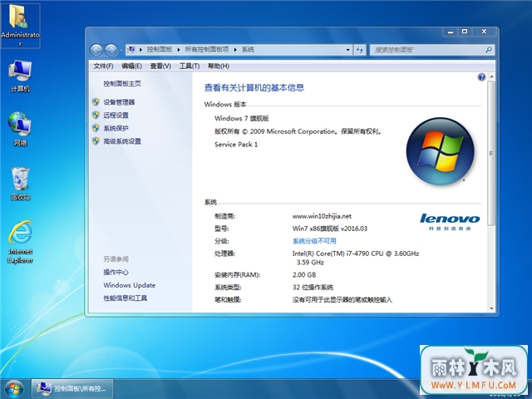532x399 pixels.
Task: Select 控制面板 in the address breadcrumb
Action: pyautogui.click(x=160, y=50)
